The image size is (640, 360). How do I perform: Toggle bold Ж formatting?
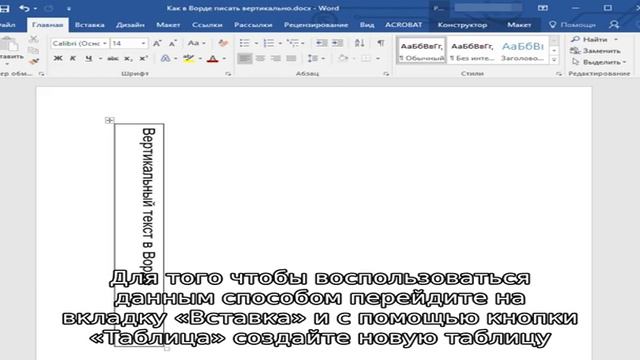58,59
